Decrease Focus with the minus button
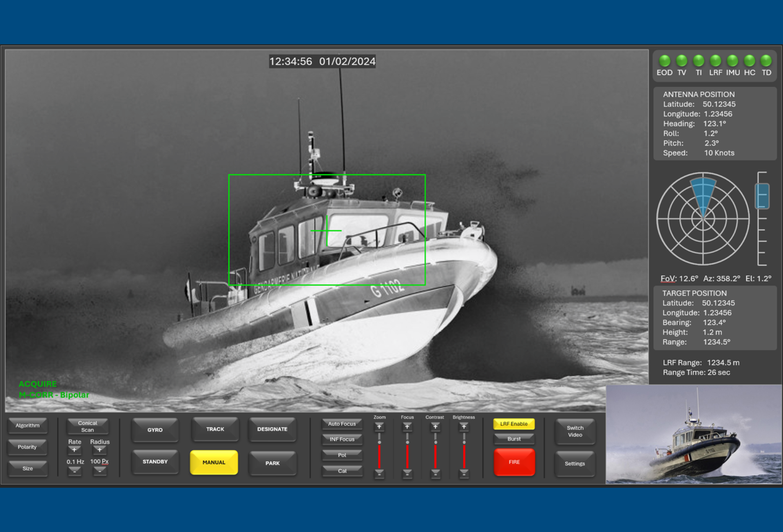Image resolution: width=783 pixels, height=532 pixels. (x=407, y=473)
